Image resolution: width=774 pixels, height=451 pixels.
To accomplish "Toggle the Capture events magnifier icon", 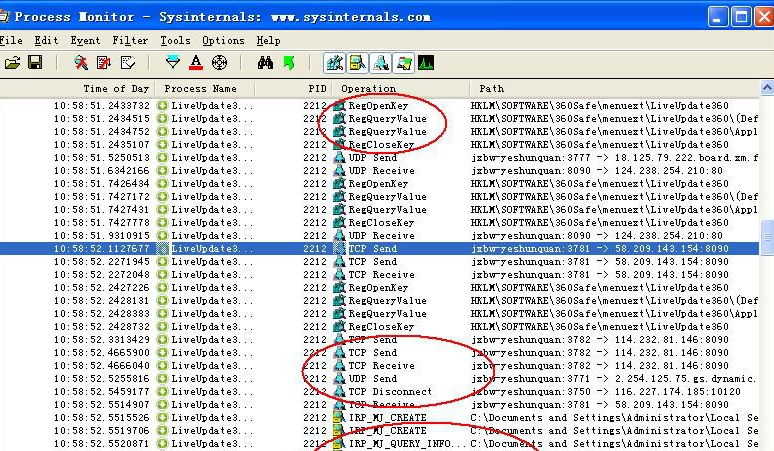I will (80, 63).
